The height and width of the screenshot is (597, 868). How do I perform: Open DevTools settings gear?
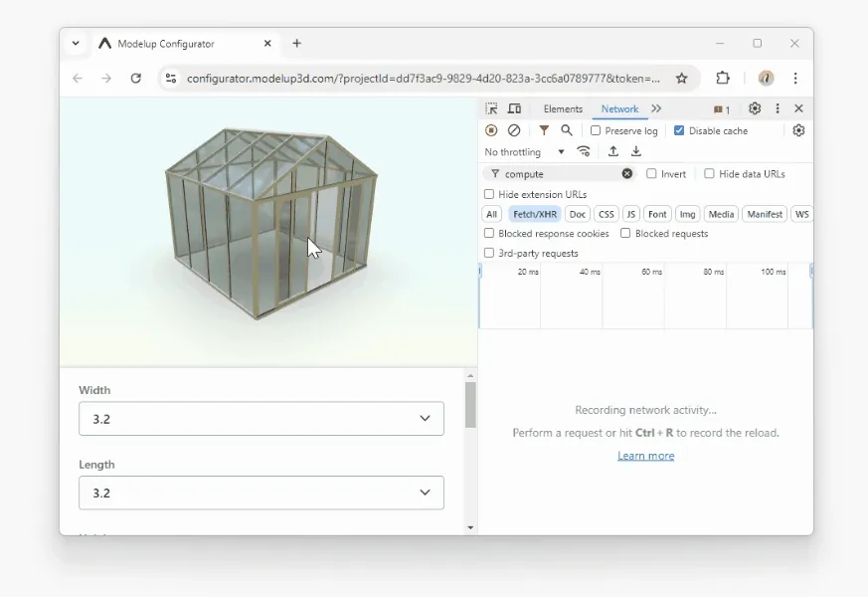(x=755, y=108)
